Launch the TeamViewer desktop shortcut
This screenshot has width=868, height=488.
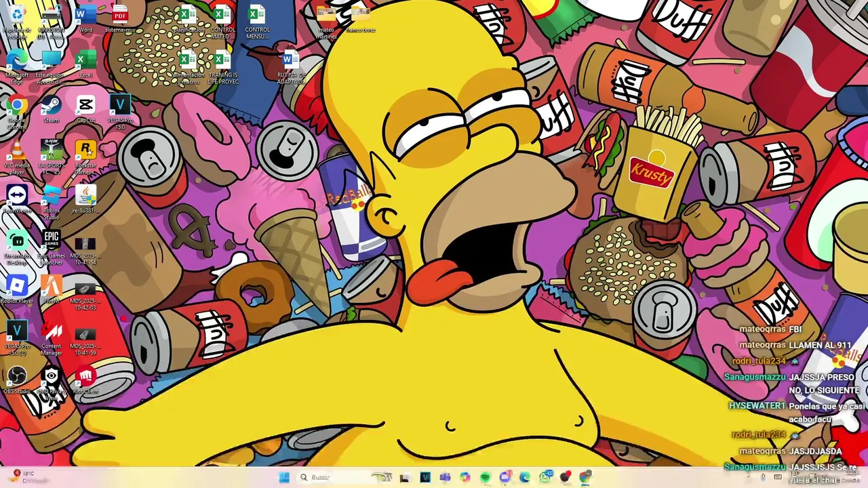click(x=17, y=199)
